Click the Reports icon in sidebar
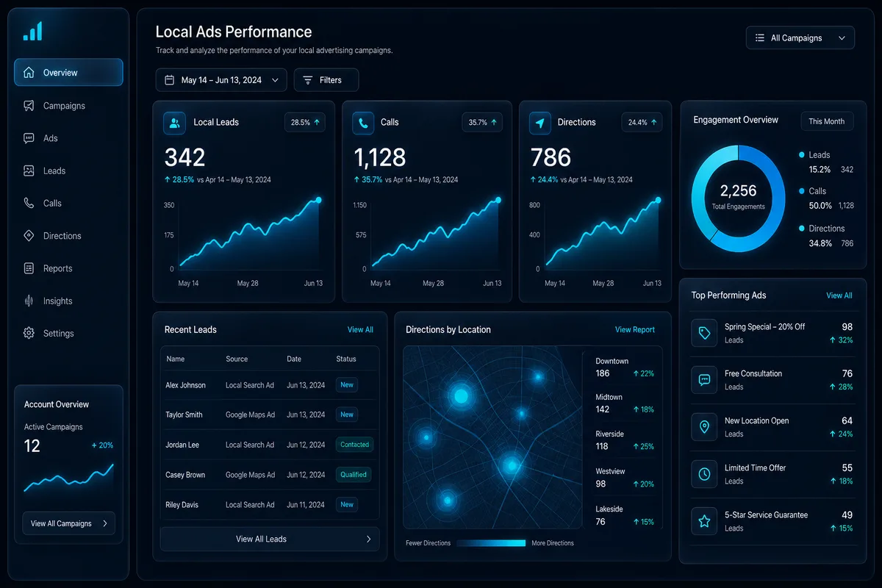This screenshot has height=588, width=882. click(x=29, y=268)
